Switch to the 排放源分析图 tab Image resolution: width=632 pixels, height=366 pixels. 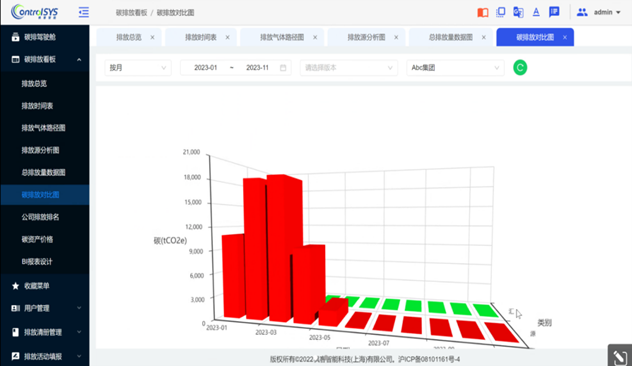[366, 37]
